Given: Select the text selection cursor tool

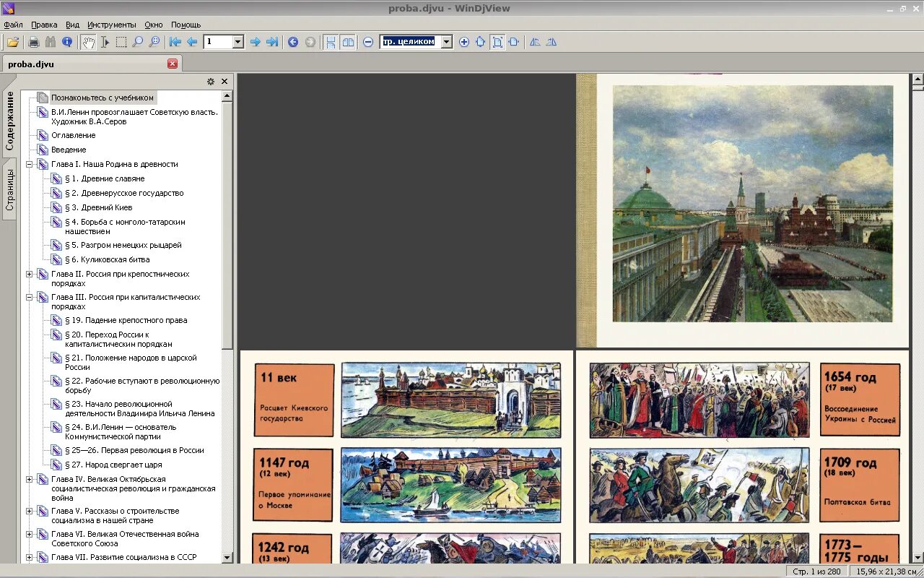Looking at the screenshot, I should pyautogui.click(x=105, y=42).
